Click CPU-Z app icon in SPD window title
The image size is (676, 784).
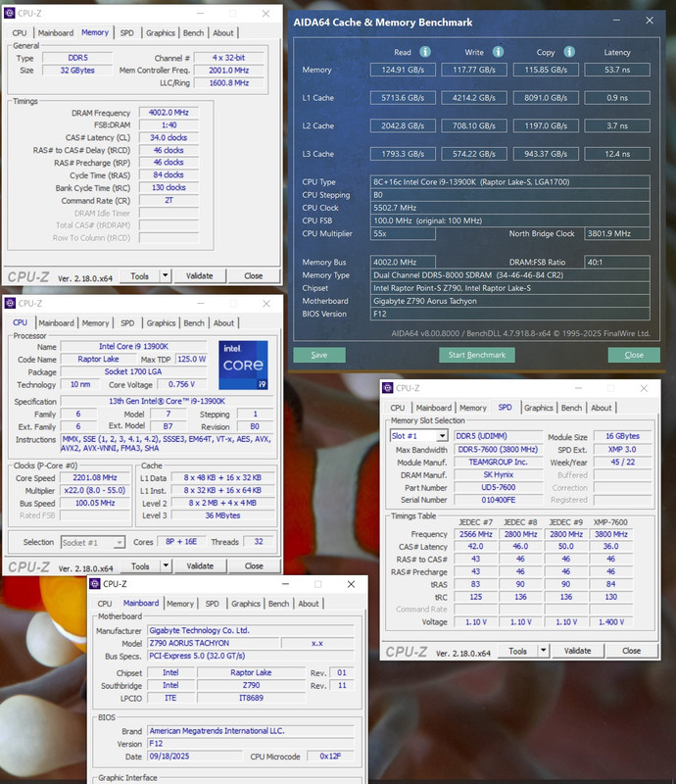coord(388,388)
